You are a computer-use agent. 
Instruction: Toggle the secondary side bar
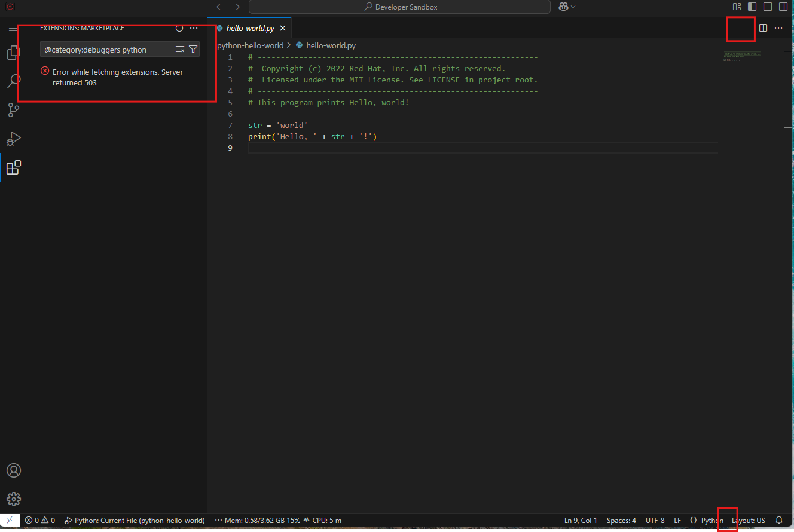tap(783, 7)
